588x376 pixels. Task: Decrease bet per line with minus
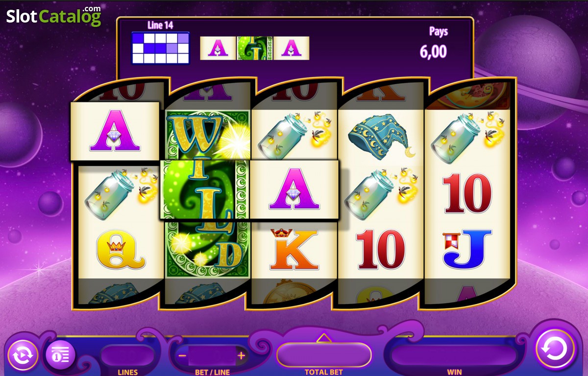click(x=182, y=355)
